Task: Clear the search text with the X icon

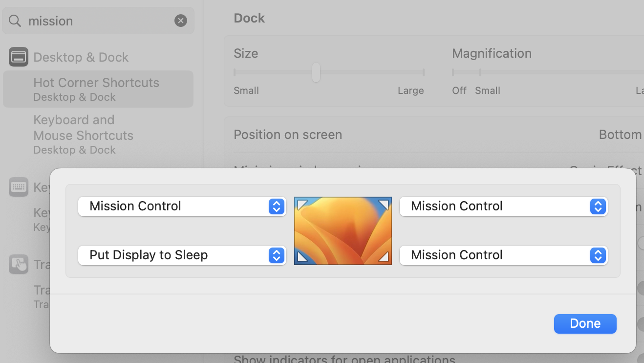Action: point(181,21)
